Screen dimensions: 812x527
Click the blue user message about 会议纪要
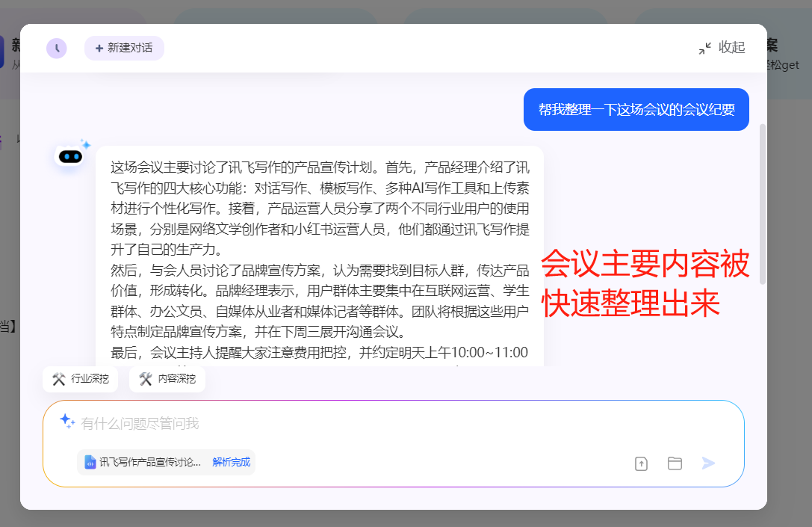pyautogui.click(x=636, y=110)
